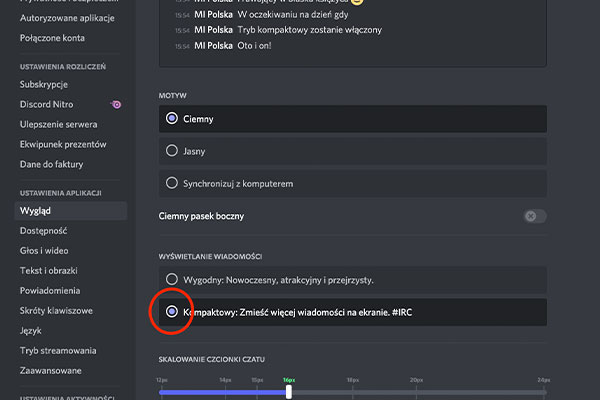Toggle the Ciemny pasek boczny switch
The height and width of the screenshot is (400, 600).
point(534,216)
